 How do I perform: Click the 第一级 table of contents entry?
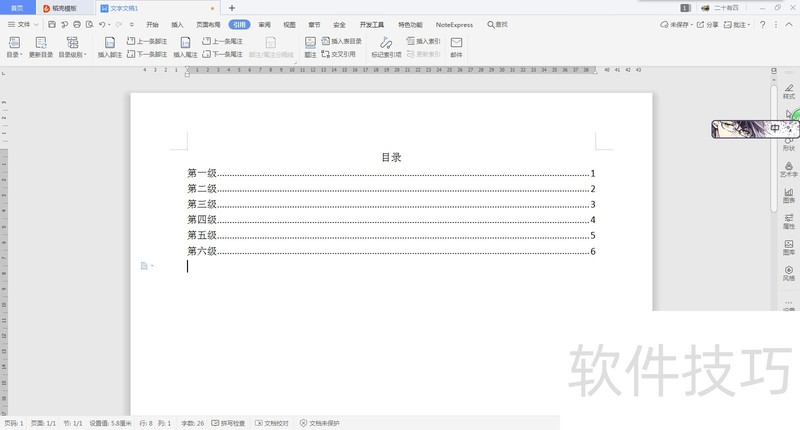pyautogui.click(x=391, y=173)
